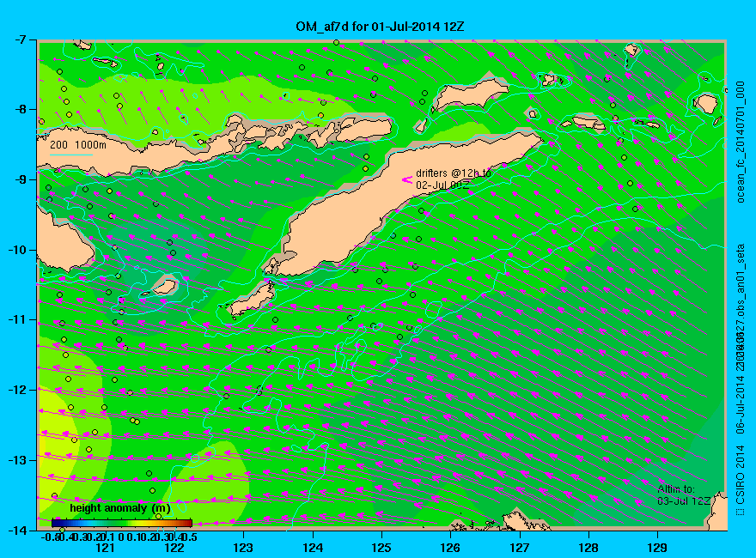Click the dark blue end of the height anomaly colorbar
The width and height of the screenshot is (756, 558).
(55, 524)
